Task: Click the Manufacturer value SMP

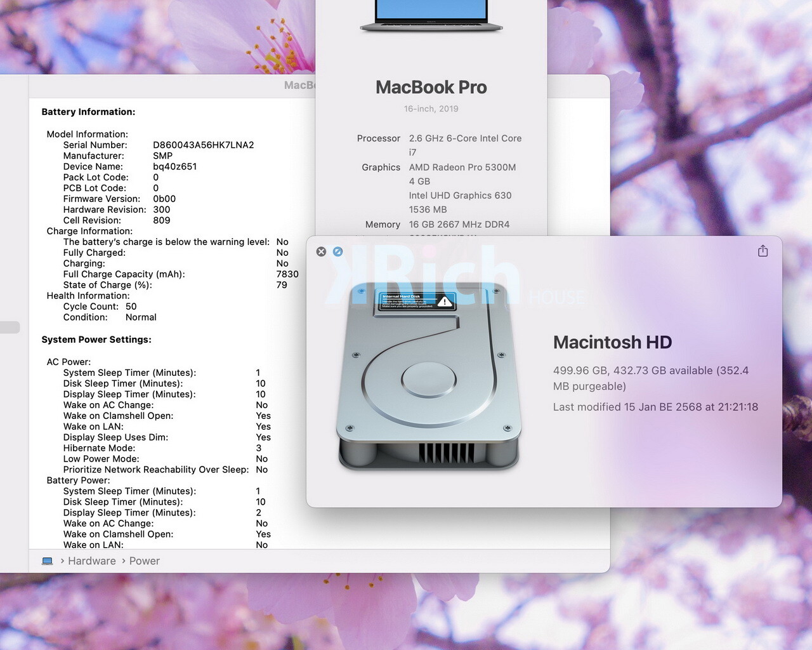Action: pyautogui.click(x=163, y=156)
